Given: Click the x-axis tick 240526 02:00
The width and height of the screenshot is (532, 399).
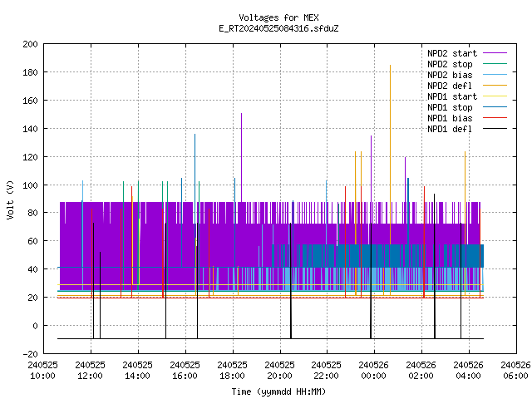Looking at the screenshot, I should click(x=421, y=371).
